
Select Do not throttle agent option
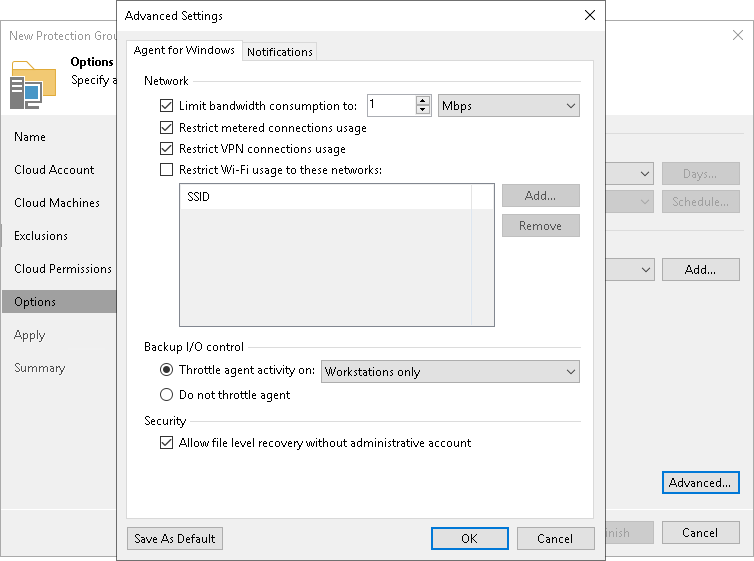(x=166, y=395)
